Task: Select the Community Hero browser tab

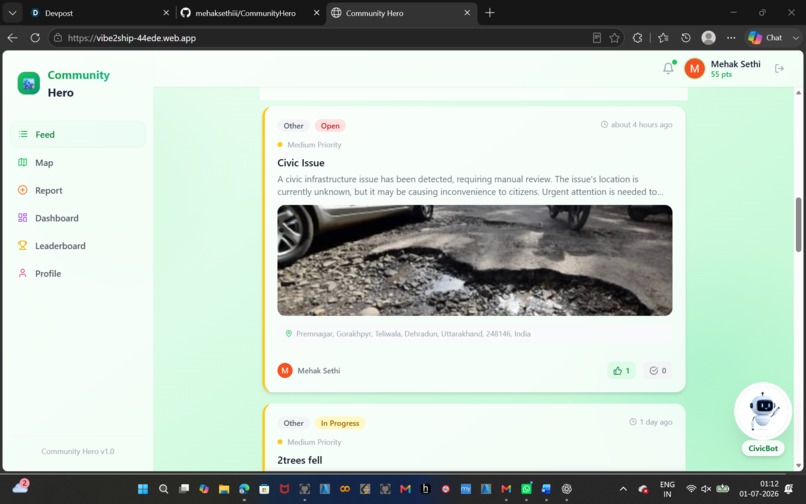Action: 401,13
